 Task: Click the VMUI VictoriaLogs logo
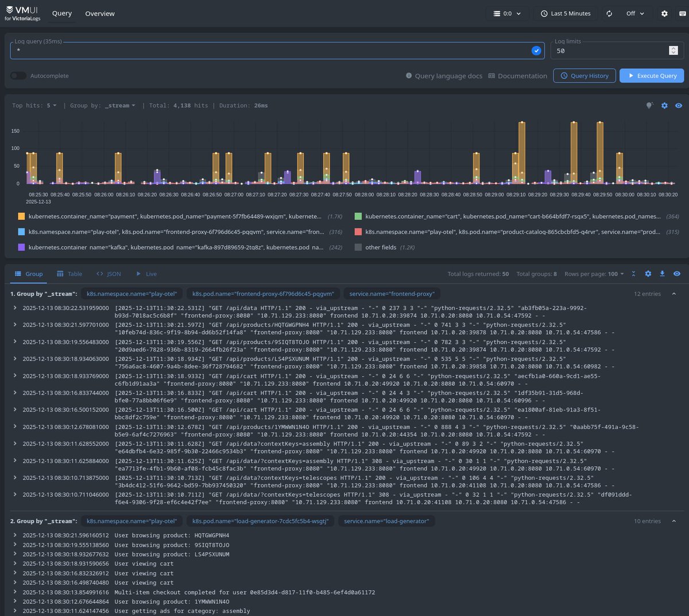tap(23, 14)
